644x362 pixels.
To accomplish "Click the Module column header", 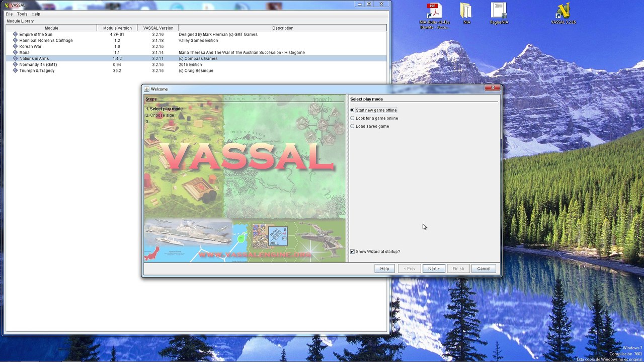I will [51, 28].
